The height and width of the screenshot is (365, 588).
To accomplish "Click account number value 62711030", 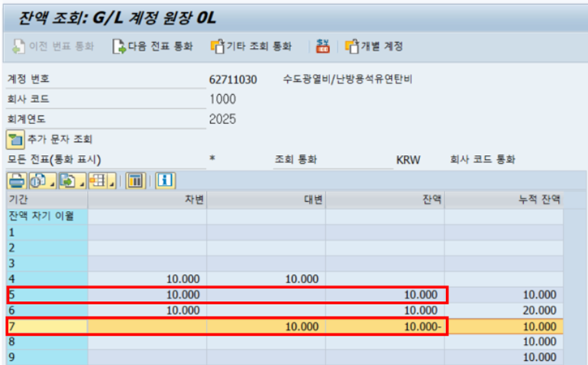I will 233,80.
